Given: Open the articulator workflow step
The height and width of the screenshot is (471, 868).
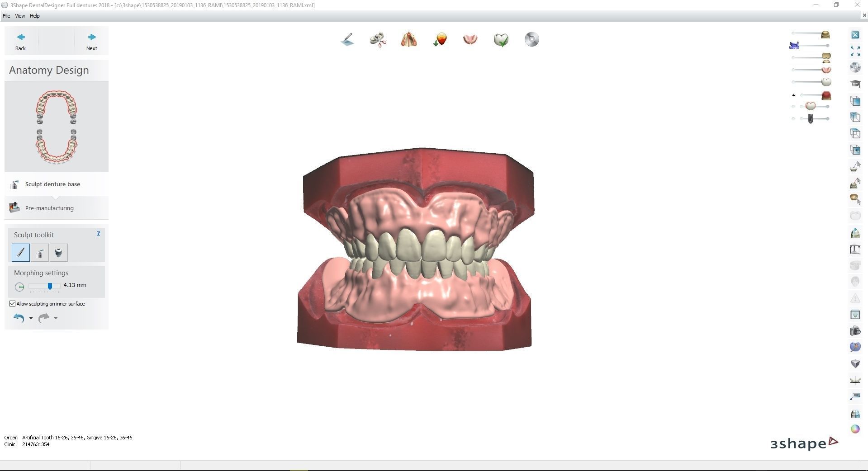Looking at the screenshot, I should 409,40.
